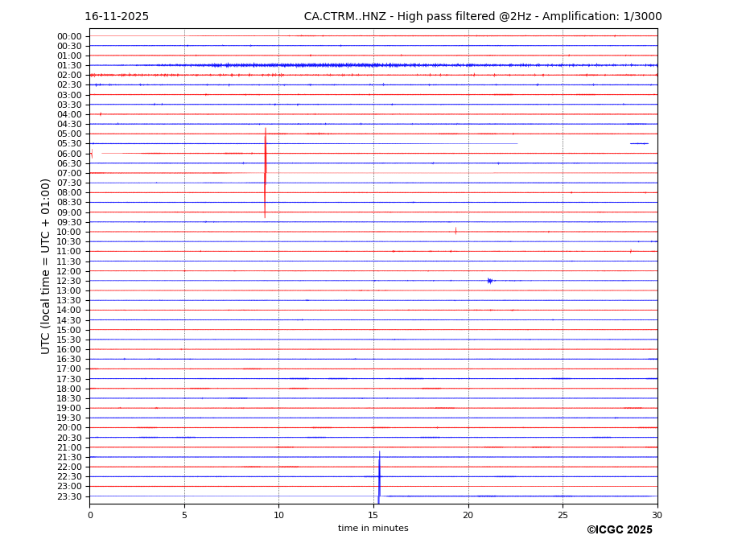Click the 06:00 row label
Image resolution: width=746 pixels, height=560 pixels.
pyautogui.click(x=69, y=154)
